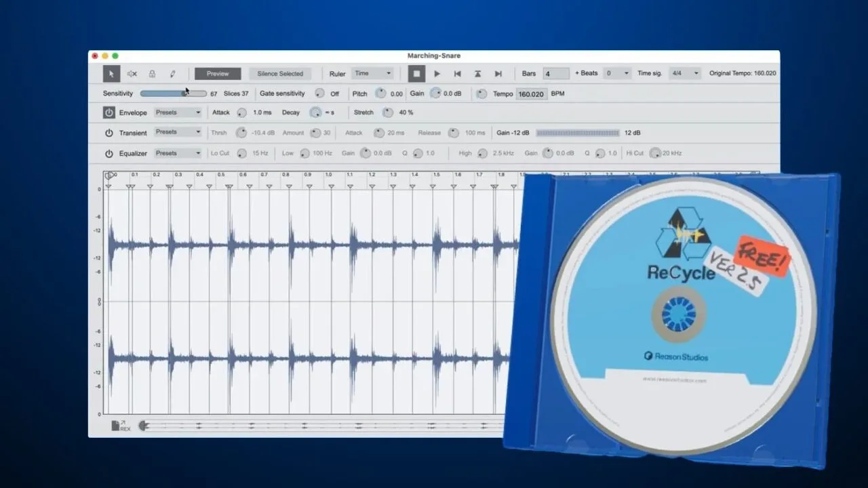868x488 pixels.
Task: Toggle the Transient power button
Action: tap(109, 133)
